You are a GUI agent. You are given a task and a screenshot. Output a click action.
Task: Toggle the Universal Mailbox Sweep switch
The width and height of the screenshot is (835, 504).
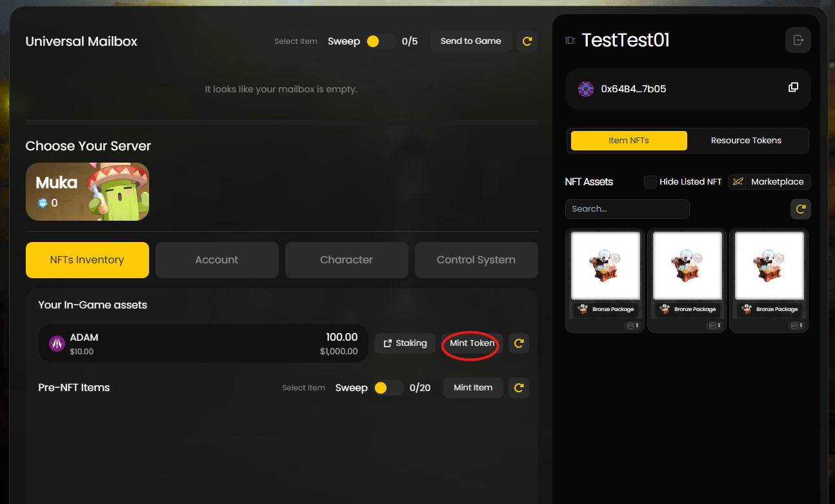tap(379, 41)
